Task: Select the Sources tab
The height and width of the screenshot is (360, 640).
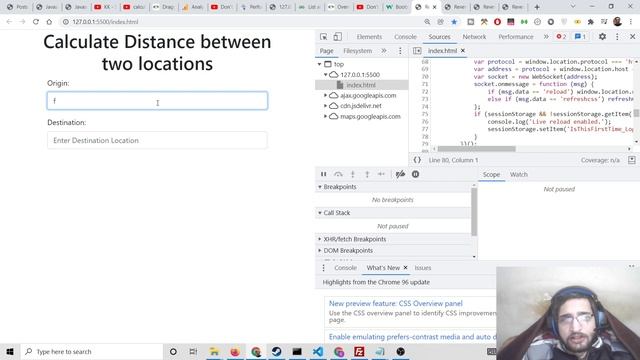Action: click(439, 37)
